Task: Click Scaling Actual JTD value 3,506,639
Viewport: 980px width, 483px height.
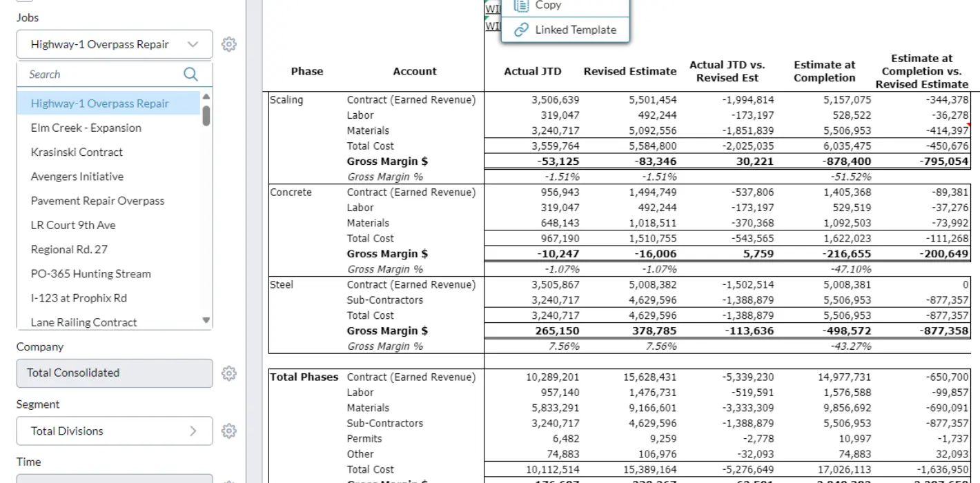Action: pos(556,100)
